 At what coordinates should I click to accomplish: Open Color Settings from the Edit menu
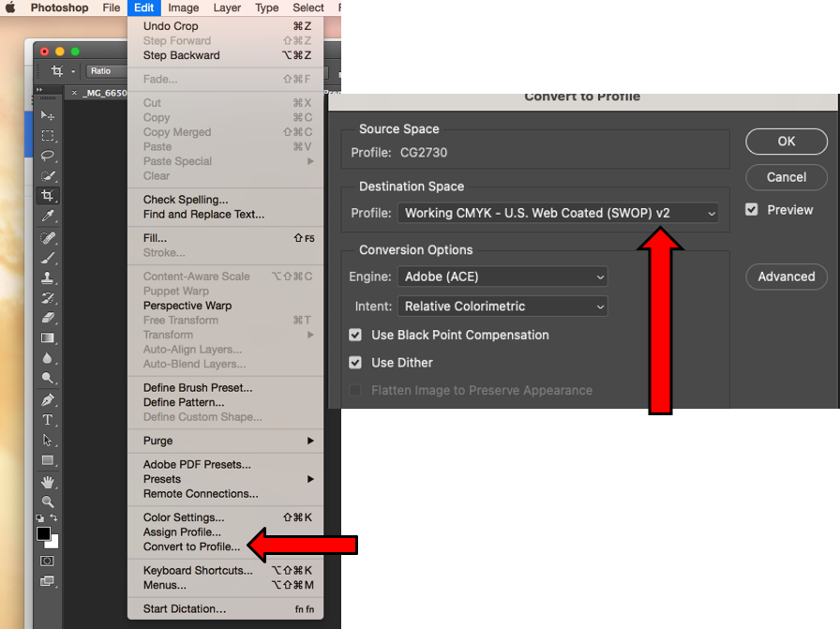pos(226,517)
